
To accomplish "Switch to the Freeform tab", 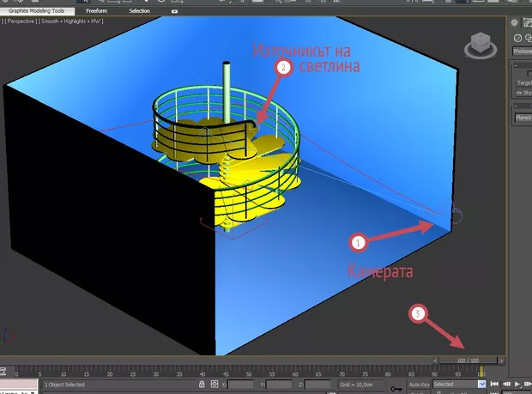I will click(x=96, y=11).
